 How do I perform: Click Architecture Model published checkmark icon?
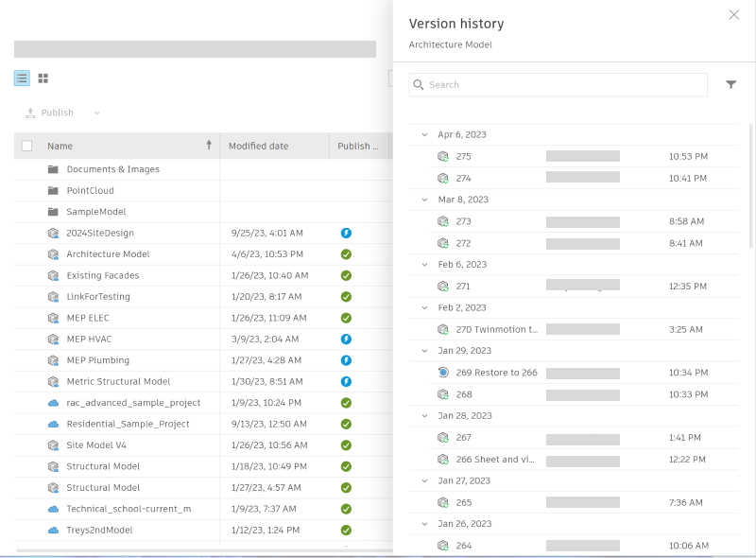(346, 254)
